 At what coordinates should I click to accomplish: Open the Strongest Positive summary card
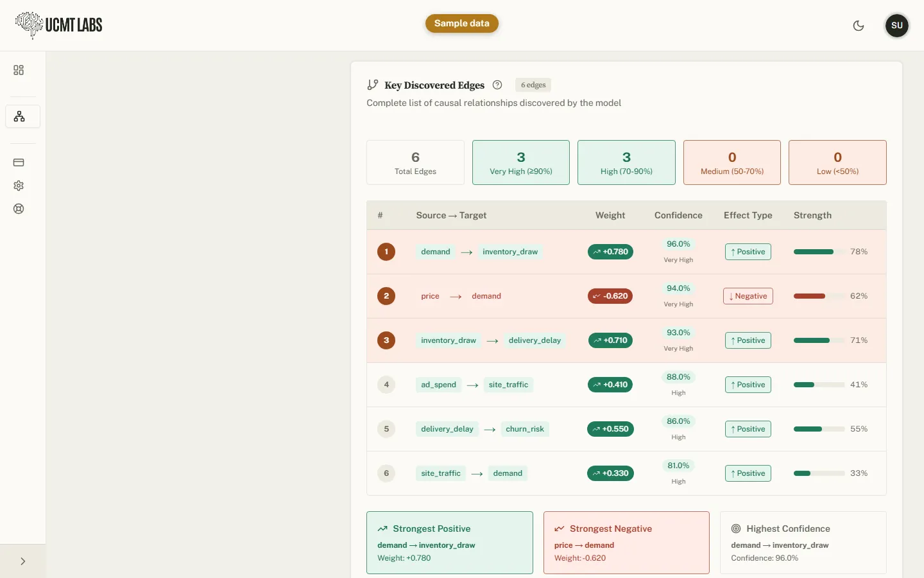point(450,543)
